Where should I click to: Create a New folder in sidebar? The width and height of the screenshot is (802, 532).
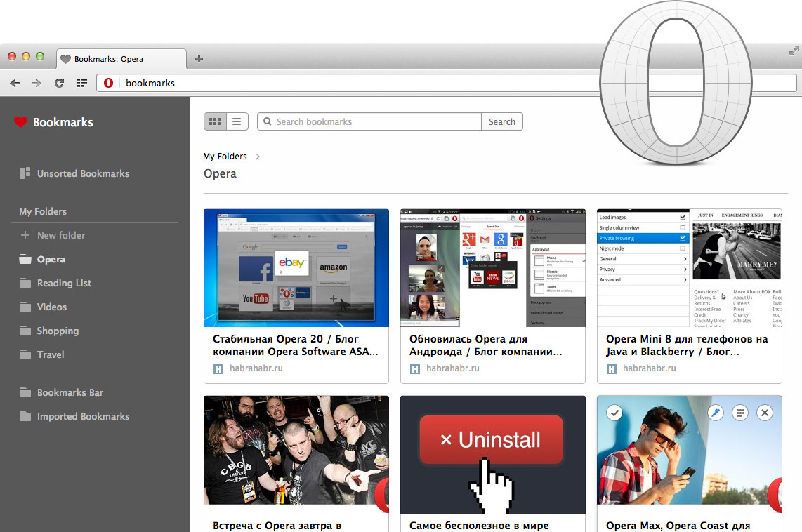click(53, 236)
